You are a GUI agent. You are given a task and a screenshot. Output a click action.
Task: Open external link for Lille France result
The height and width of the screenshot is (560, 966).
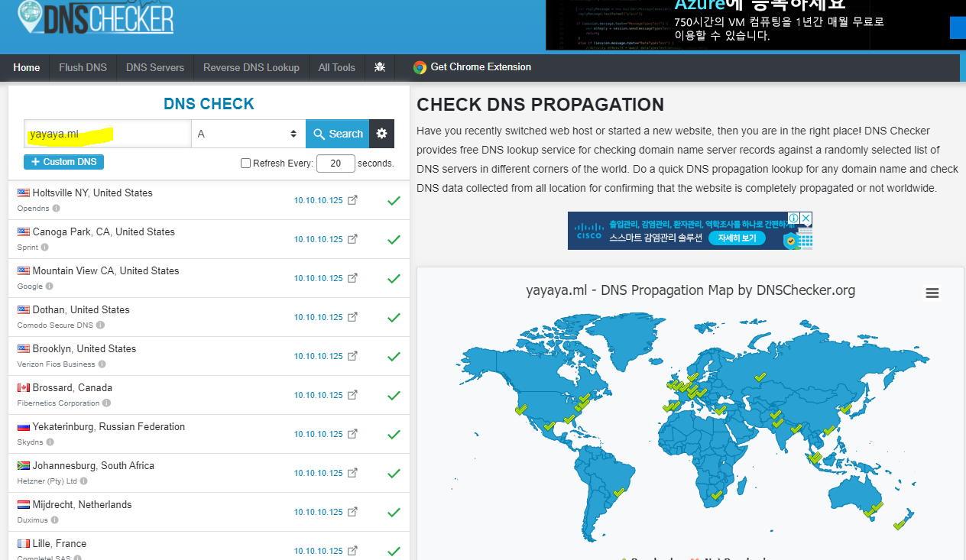352,551
